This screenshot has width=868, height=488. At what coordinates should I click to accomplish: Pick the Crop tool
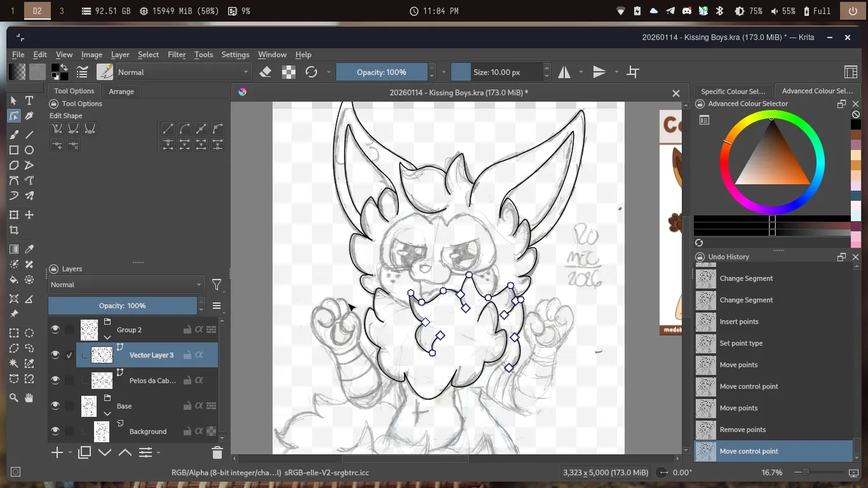click(x=14, y=230)
